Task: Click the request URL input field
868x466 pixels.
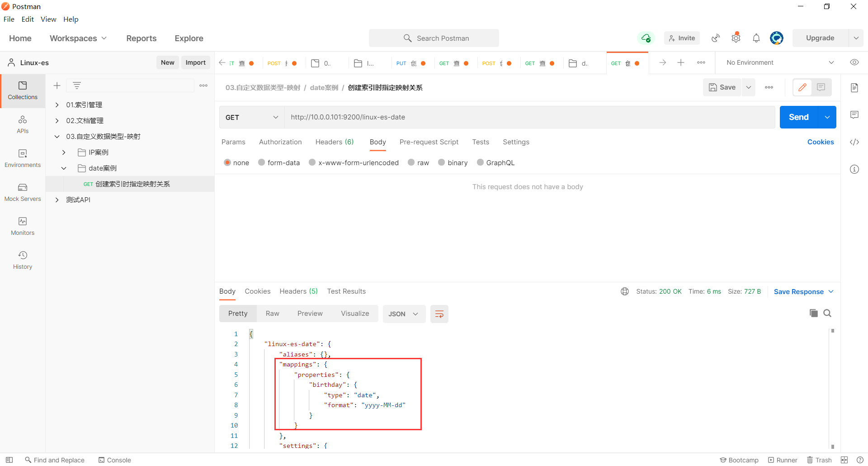Action: click(530, 117)
